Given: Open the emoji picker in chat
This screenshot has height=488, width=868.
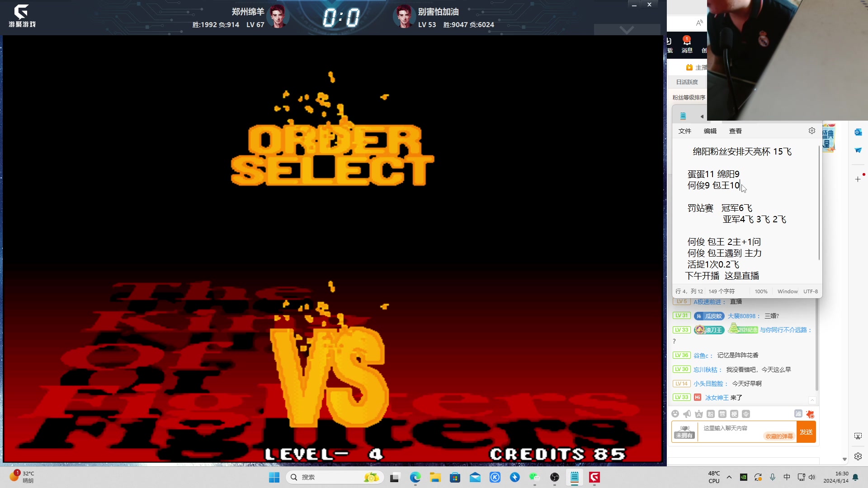Looking at the screenshot, I should coord(675,414).
